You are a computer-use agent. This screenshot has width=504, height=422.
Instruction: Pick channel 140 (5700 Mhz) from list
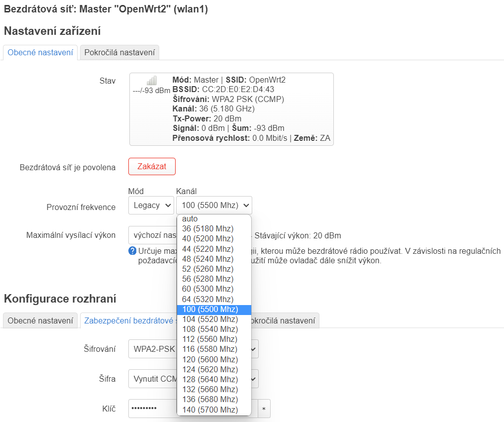tap(209, 410)
